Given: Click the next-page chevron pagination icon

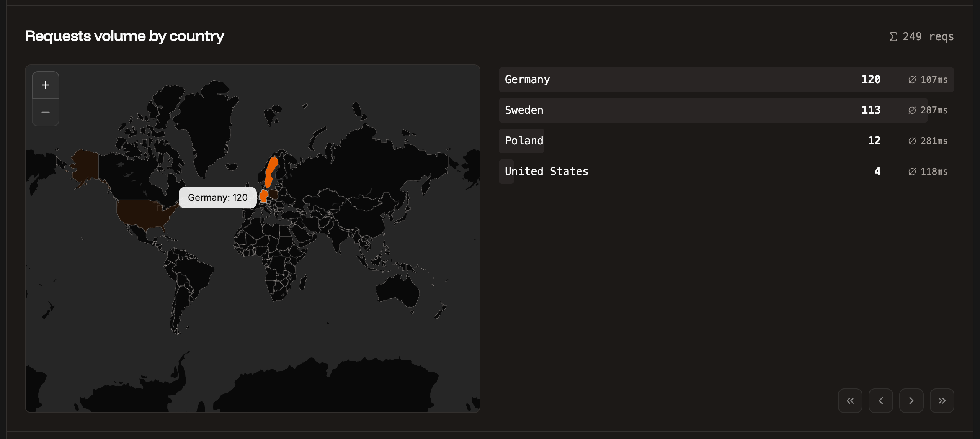Looking at the screenshot, I should pos(911,400).
